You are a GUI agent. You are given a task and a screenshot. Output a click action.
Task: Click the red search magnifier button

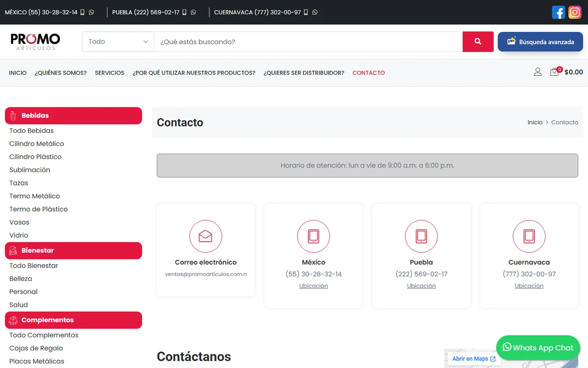tap(478, 42)
